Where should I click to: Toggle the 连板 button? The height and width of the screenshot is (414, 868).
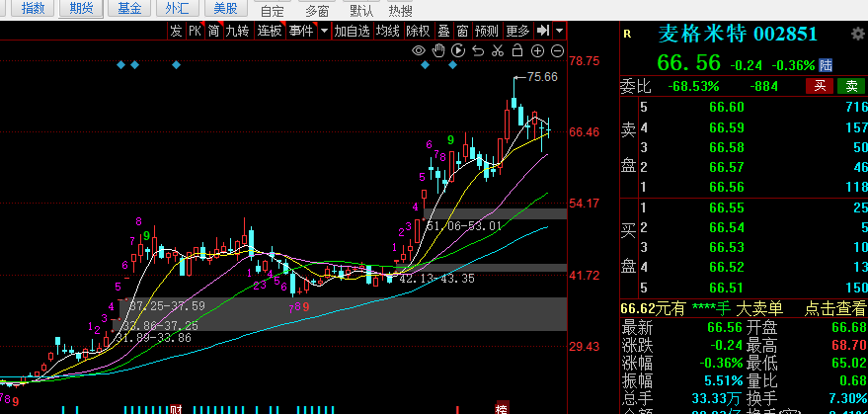click(x=270, y=31)
